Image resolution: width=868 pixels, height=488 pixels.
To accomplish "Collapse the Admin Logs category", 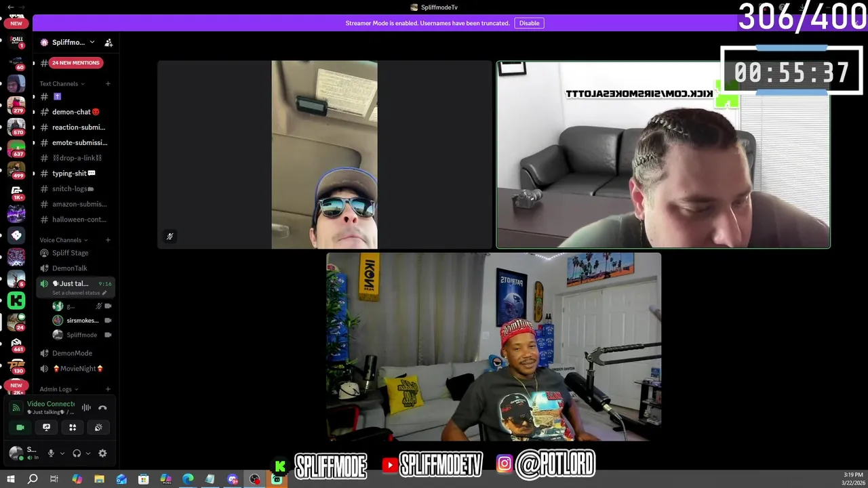I will click(x=59, y=390).
